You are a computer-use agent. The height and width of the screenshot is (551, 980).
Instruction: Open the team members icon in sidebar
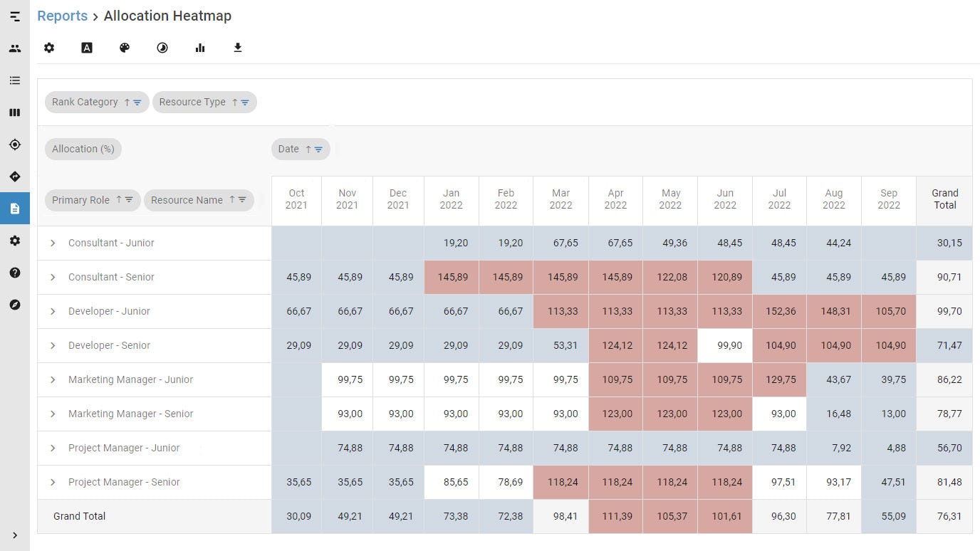click(14, 48)
